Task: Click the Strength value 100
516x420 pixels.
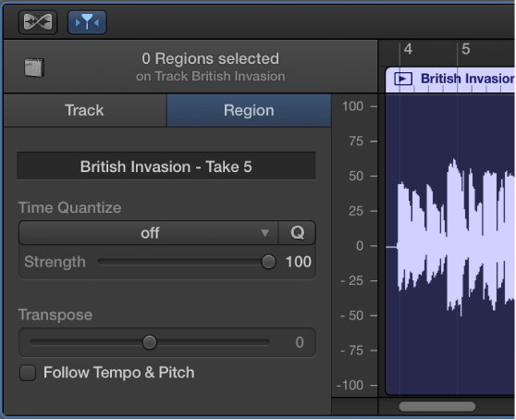Action: 298,262
